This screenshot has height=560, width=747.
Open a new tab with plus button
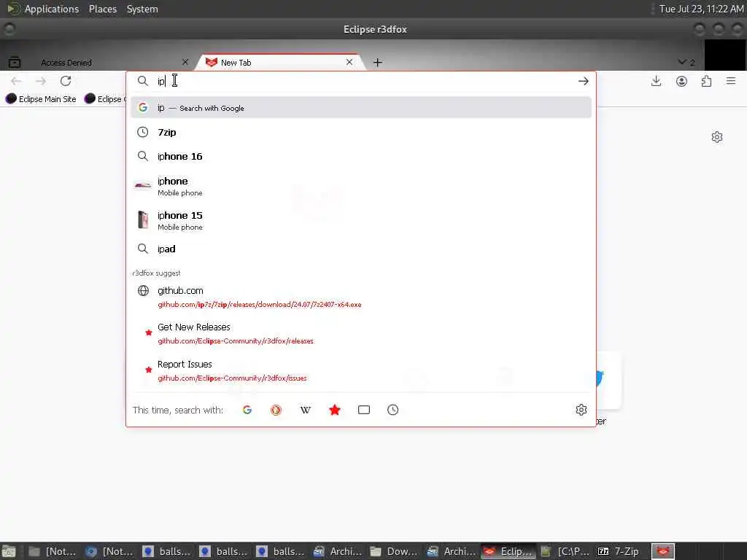coord(377,63)
